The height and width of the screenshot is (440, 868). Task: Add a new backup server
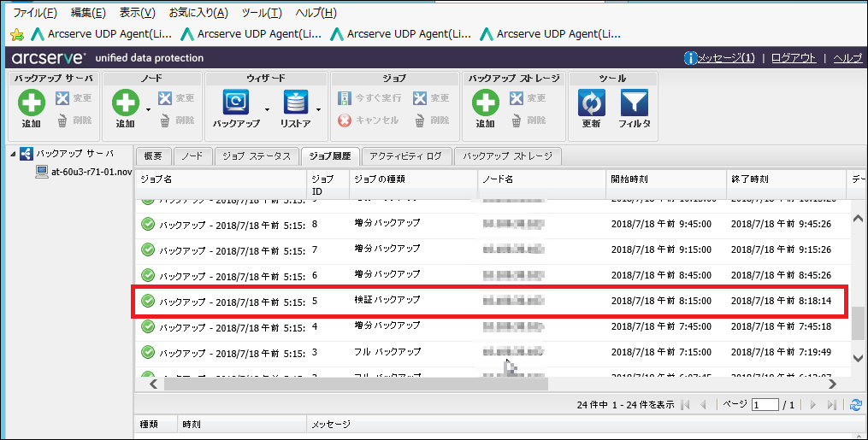31,109
